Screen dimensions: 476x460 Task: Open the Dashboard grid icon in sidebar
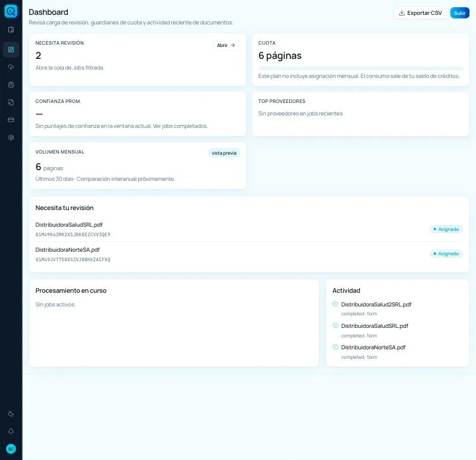11,49
